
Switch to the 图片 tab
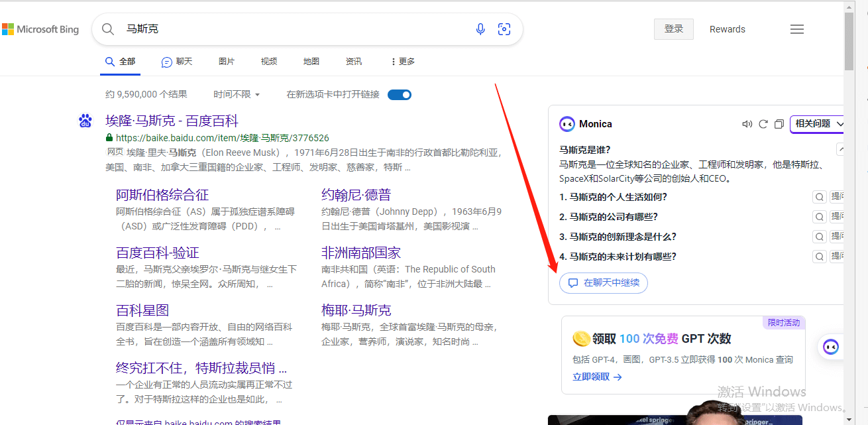point(227,62)
